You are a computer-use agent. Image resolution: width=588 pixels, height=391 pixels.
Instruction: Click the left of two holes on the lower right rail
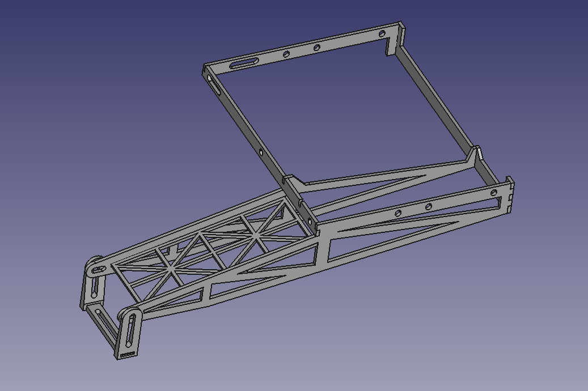tap(398, 212)
